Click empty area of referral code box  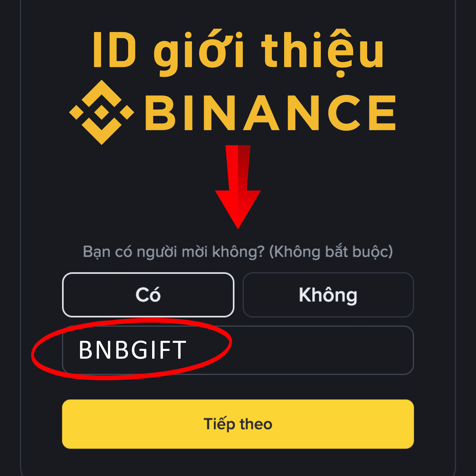[320, 350]
